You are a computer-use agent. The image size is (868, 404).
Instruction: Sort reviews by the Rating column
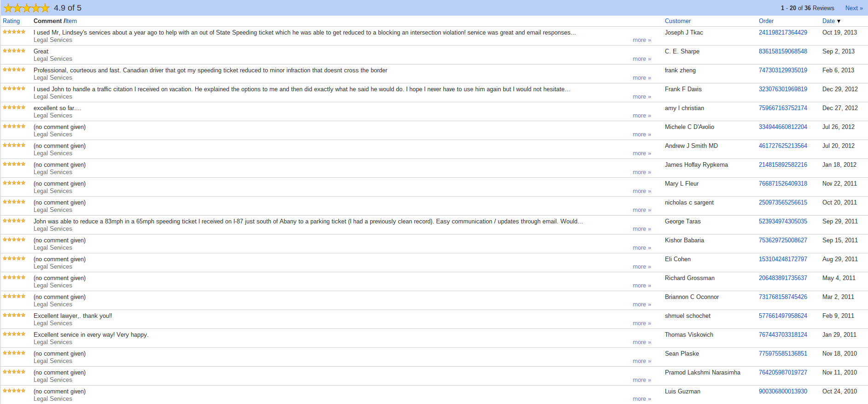point(11,21)
